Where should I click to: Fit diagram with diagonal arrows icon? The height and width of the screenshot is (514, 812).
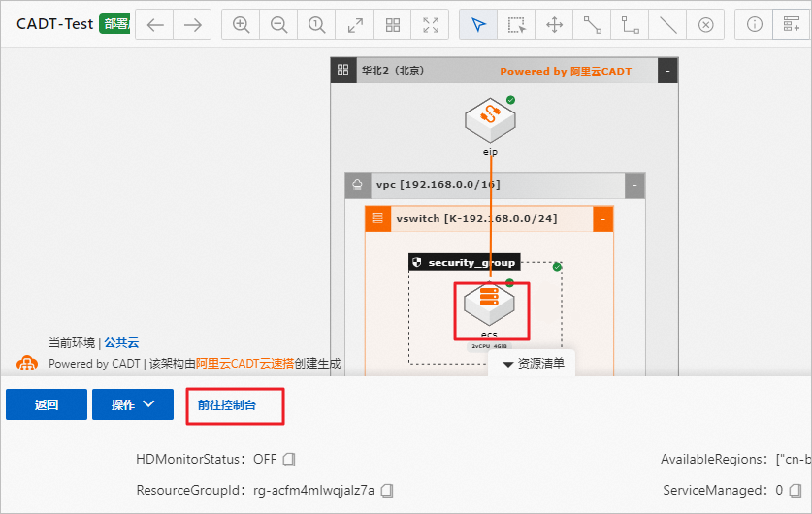tap(355, 25)
